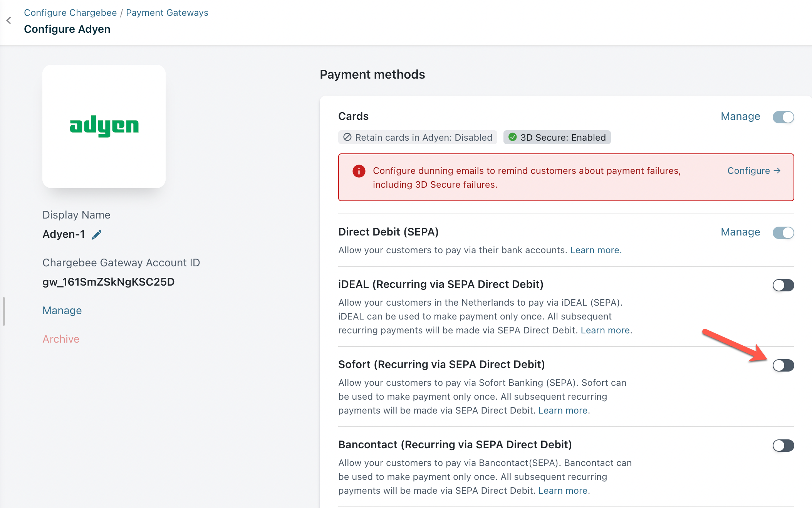The image size is (812, 508).
Task: Click Manage for Direct Debit (SEPA)
Action: [x=740, y=232]
